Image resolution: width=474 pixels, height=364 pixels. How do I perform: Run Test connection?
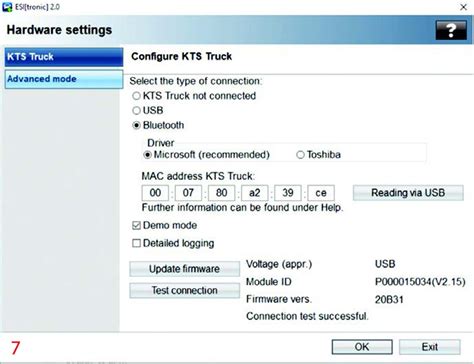click(x=184, y=290)
